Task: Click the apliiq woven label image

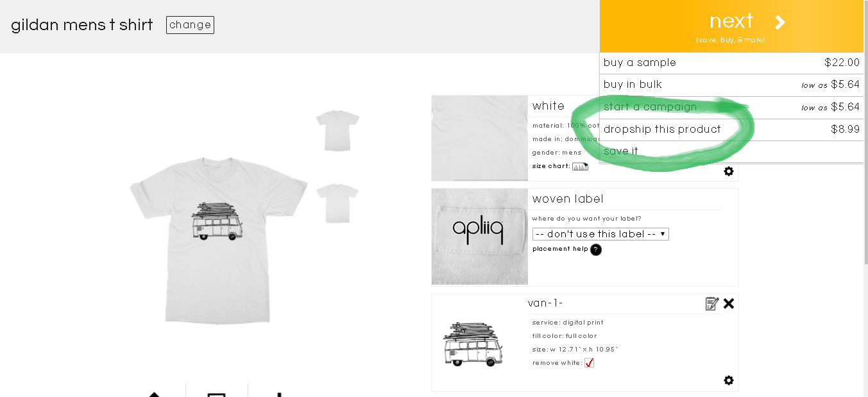Action: 480,237
